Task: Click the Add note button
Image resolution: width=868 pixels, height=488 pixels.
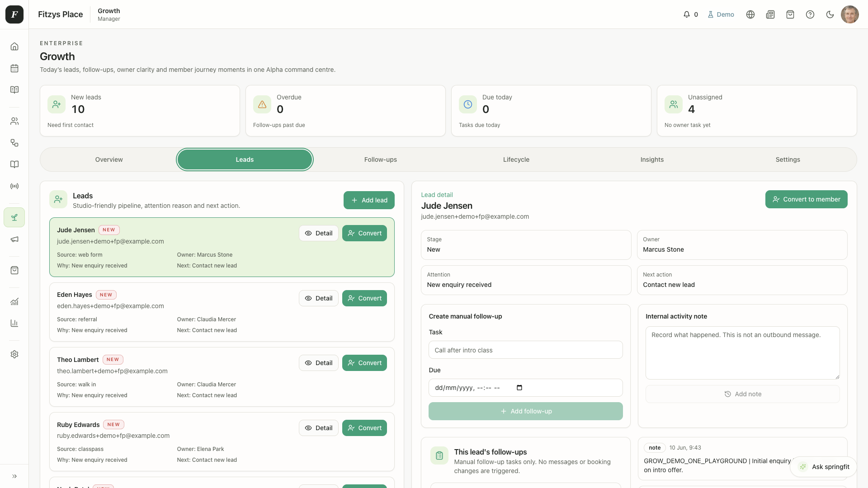Action: [x=742, y=394]
